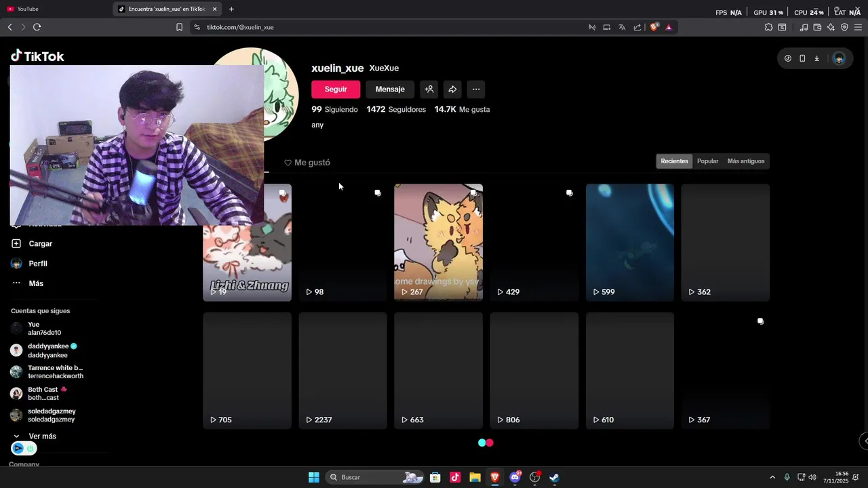
Task: Click the Cargar upload plus icon
Action: [16, 243]
